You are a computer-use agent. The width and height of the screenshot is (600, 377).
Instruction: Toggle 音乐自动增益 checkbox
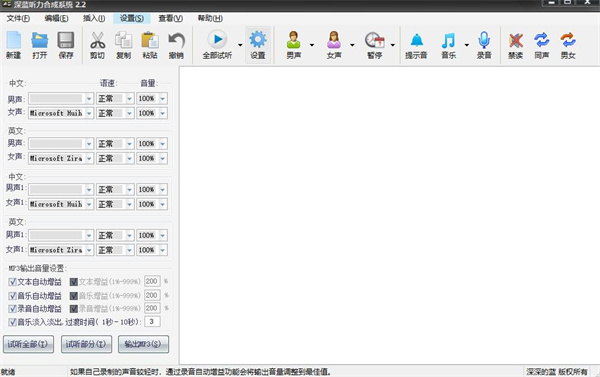[x=12, y=296]
